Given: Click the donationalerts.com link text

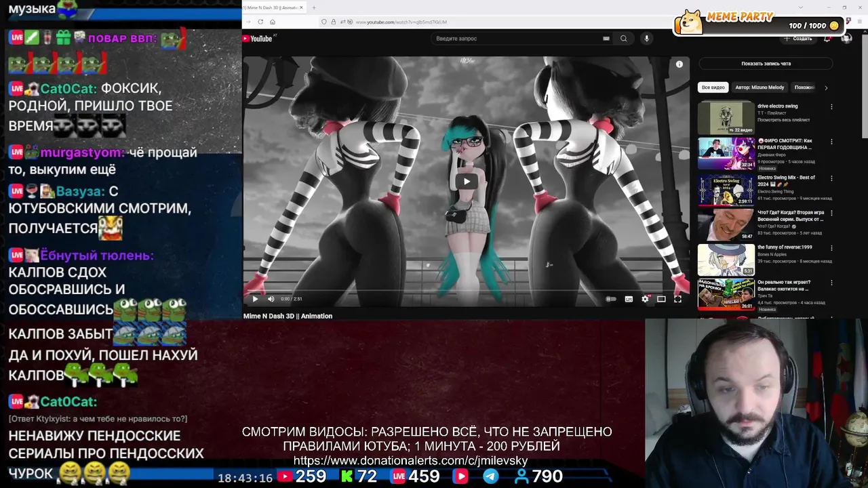Looking at the screenshot, I should point(410,461).
